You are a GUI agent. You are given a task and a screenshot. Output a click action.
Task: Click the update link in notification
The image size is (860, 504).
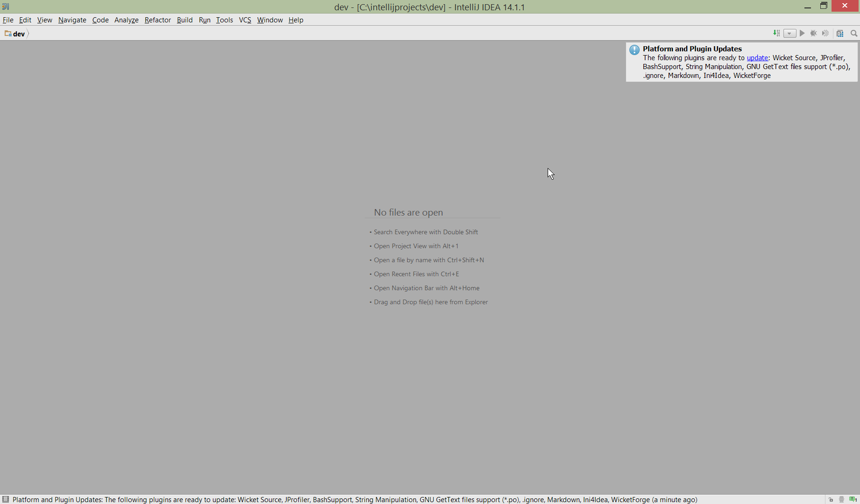pyautogui.click(x=757, y=58)
